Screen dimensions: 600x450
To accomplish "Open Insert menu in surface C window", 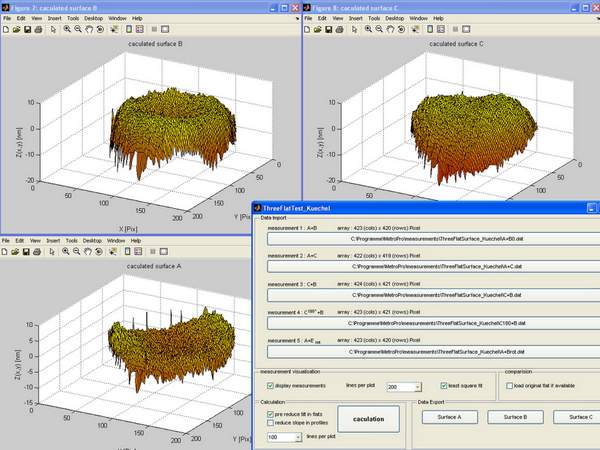I will pyautogui.click(x=355, y=18).
